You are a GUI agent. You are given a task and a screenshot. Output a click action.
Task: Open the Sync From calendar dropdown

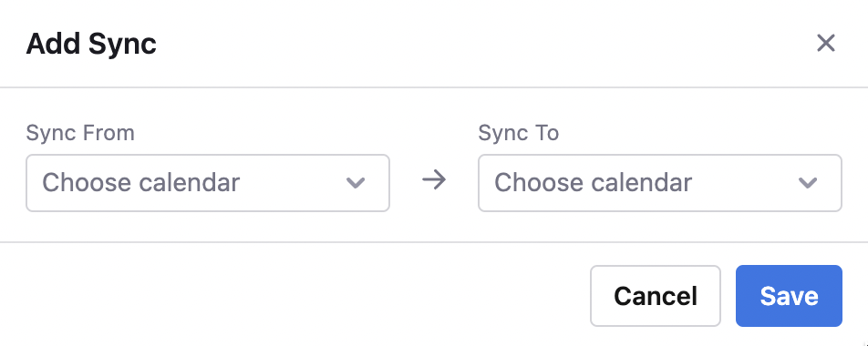click(208, 183)
